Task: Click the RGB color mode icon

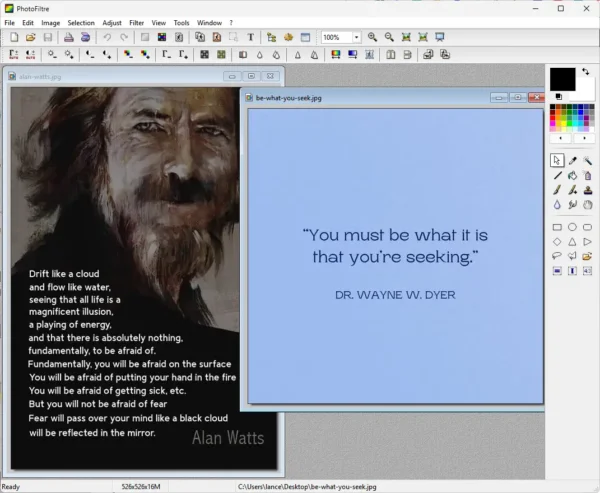Action: [x=162, y=37]
